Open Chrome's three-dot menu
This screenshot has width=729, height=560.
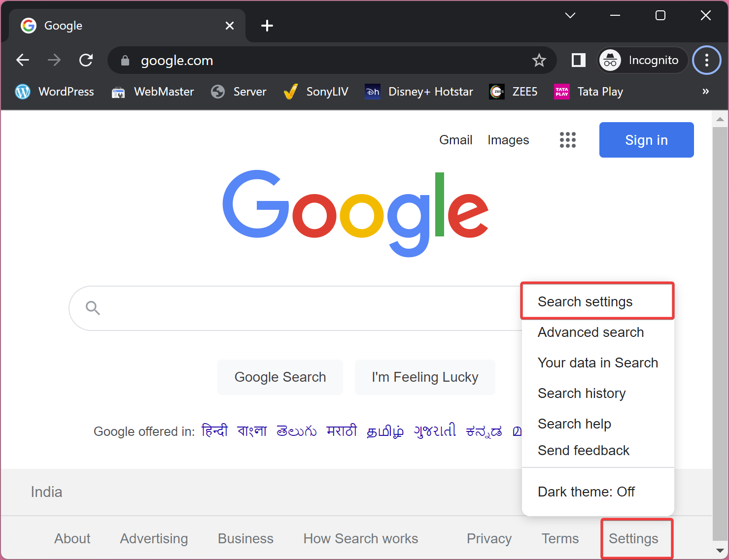click(x=707, y=60)
